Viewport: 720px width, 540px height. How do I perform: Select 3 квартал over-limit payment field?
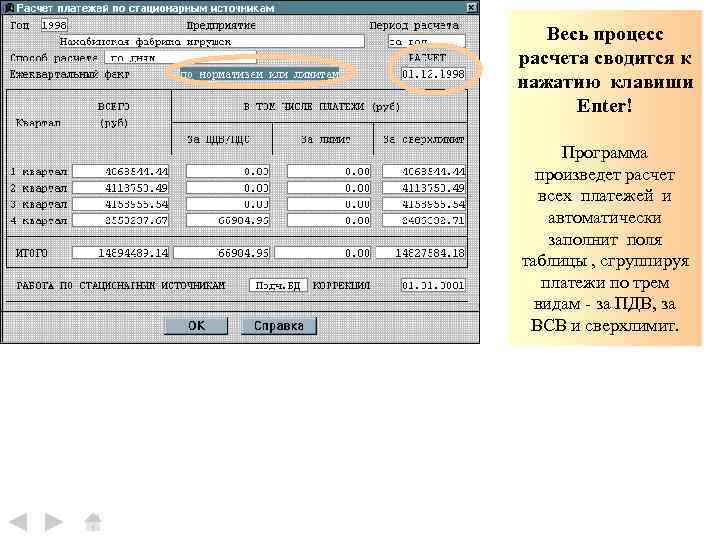[424, 204]
